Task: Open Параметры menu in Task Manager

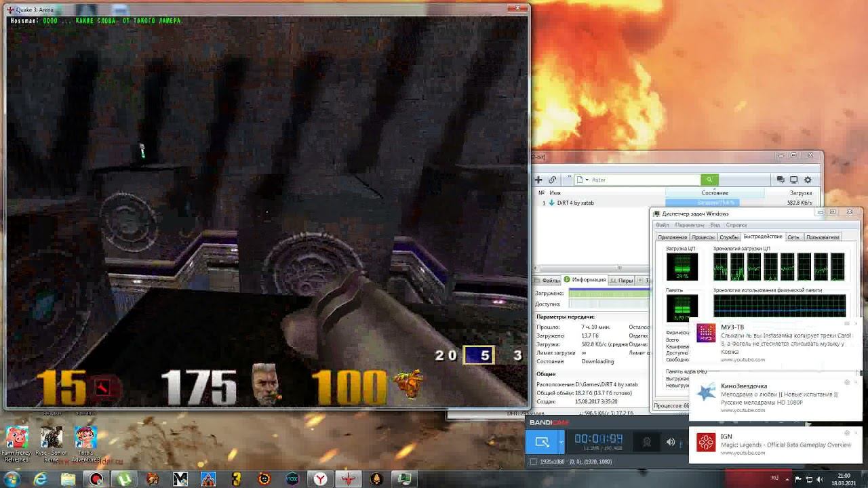Action: 690,225
